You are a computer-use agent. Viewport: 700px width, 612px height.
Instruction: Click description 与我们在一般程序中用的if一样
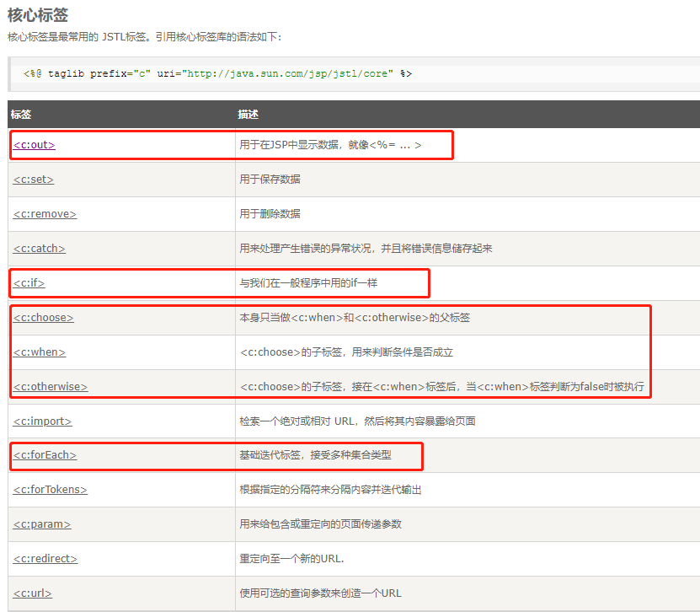(308, 283)
